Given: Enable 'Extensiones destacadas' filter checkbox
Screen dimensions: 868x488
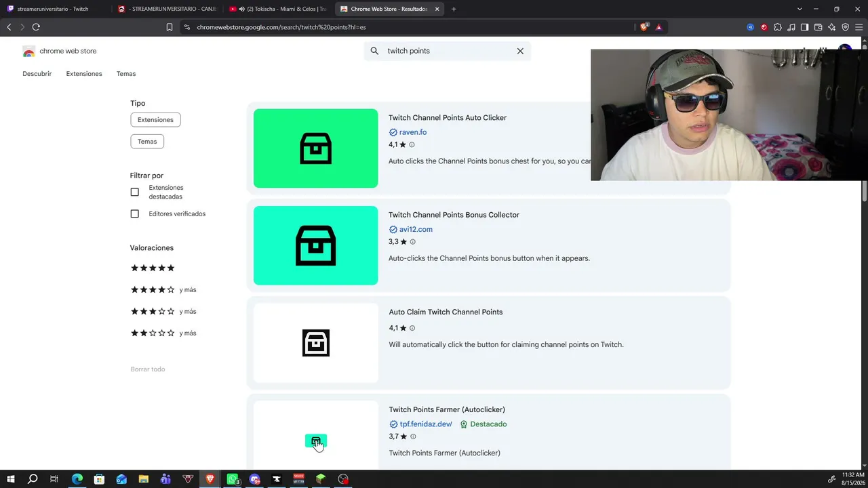Looking at the screenshot, I should tap(135, 192).
